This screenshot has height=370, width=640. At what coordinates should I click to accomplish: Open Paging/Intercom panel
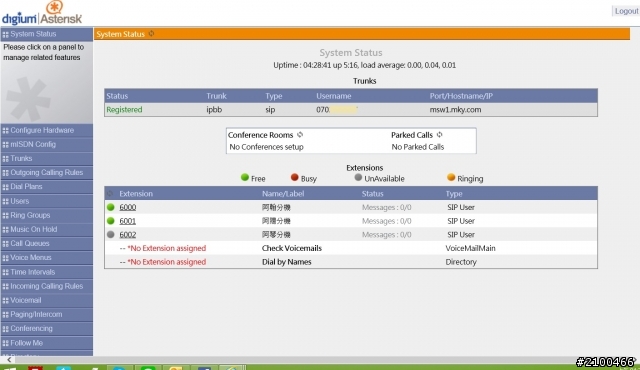pyautogui.click(x=47, y=314)
